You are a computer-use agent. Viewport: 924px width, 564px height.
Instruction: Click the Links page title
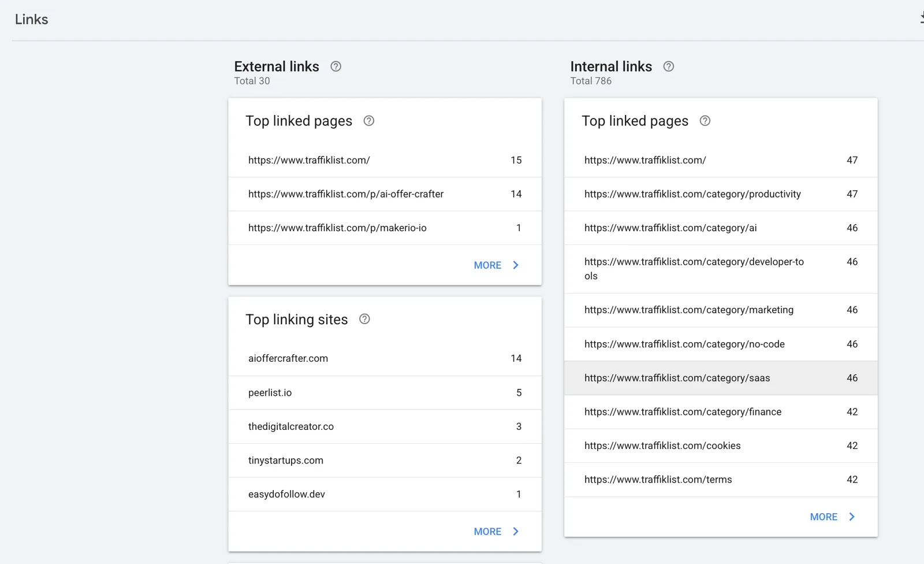click(x=31, y=20)
